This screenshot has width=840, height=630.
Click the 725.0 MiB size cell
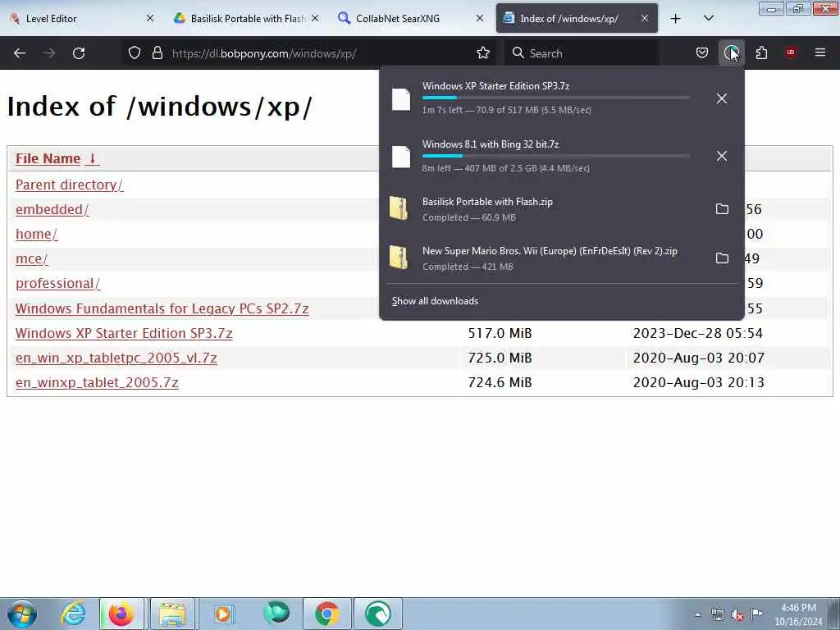(500, 358)
